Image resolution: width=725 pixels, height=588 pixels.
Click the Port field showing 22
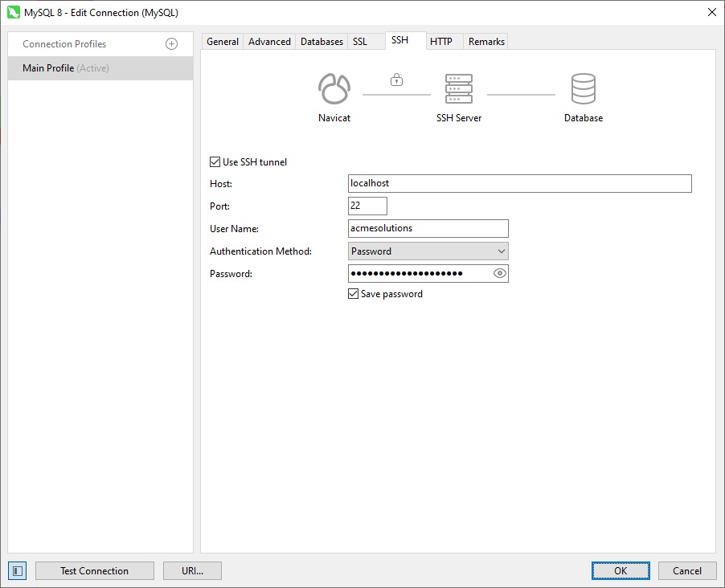pos(367,206)
